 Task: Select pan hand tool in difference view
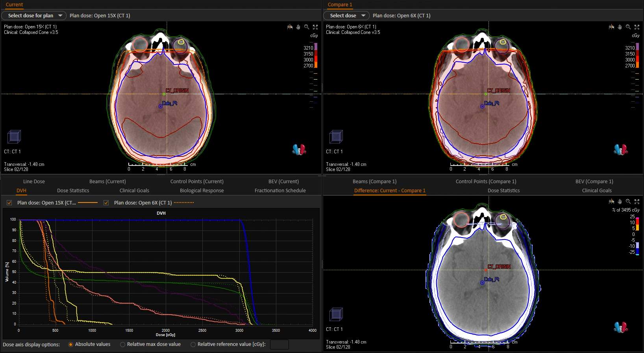tap(620, 201)
